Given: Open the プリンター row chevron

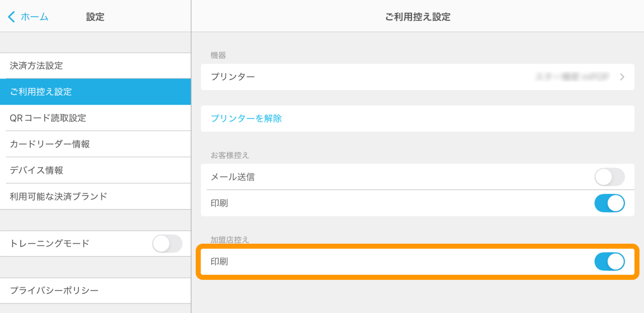Looking at the screenshot, I should [x=622, y=77].
